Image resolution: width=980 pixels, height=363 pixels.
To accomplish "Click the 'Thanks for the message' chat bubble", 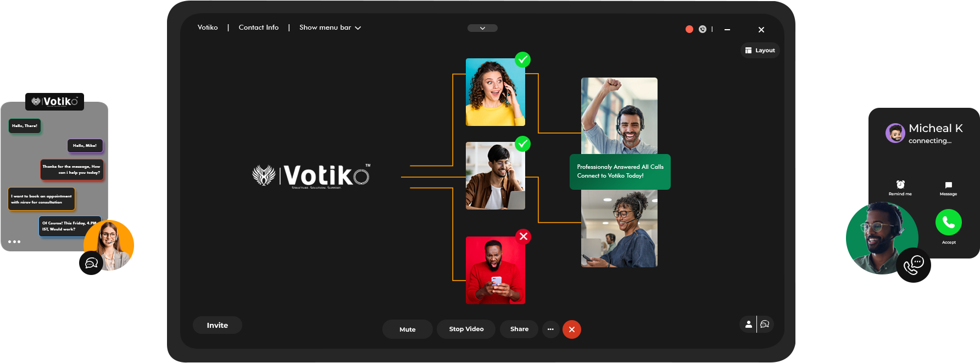I will click(71, 169).
